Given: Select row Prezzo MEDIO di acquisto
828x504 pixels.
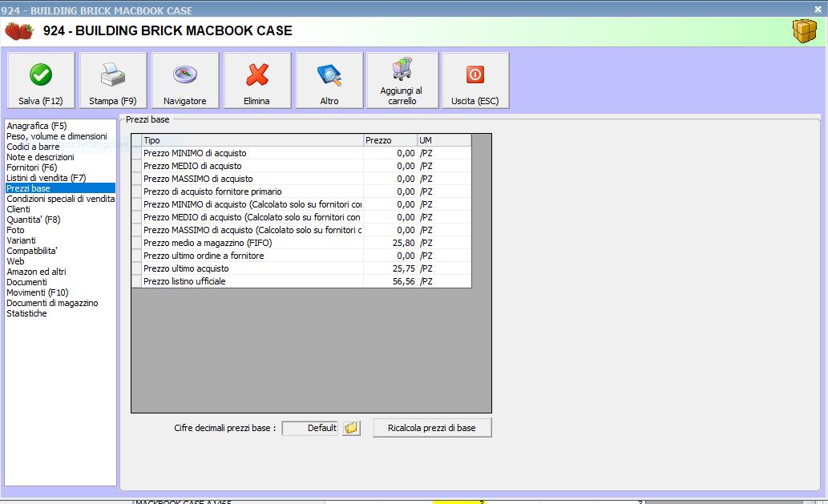Looking at the screenshot, I should point(301,166).
